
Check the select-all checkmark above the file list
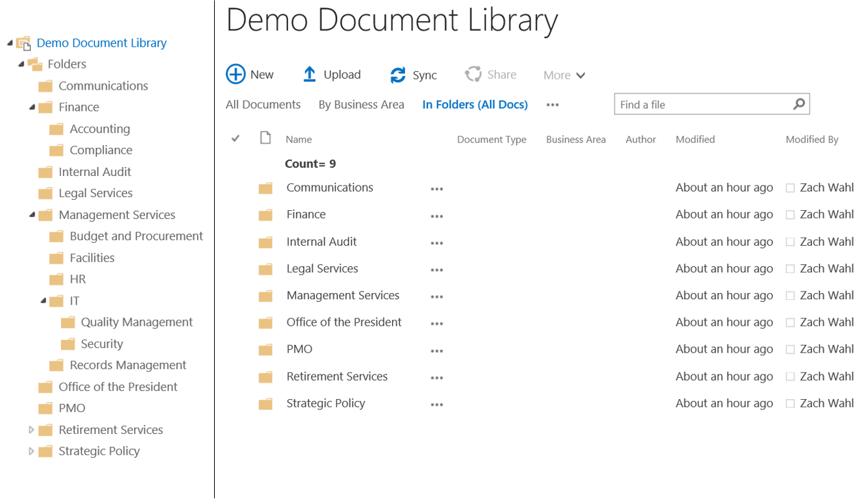235,138
